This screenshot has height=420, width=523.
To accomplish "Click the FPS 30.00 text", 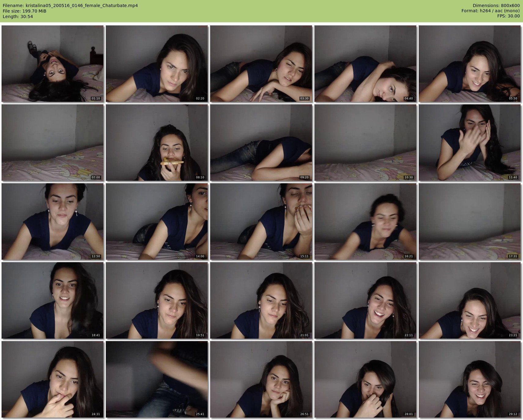I will pyautogui.click(x=508, y=16).
